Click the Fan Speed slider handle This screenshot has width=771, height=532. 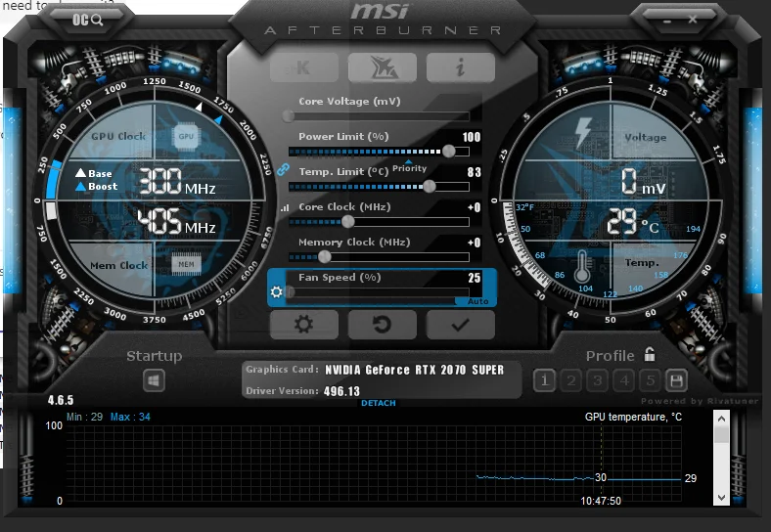coord(290,292)
